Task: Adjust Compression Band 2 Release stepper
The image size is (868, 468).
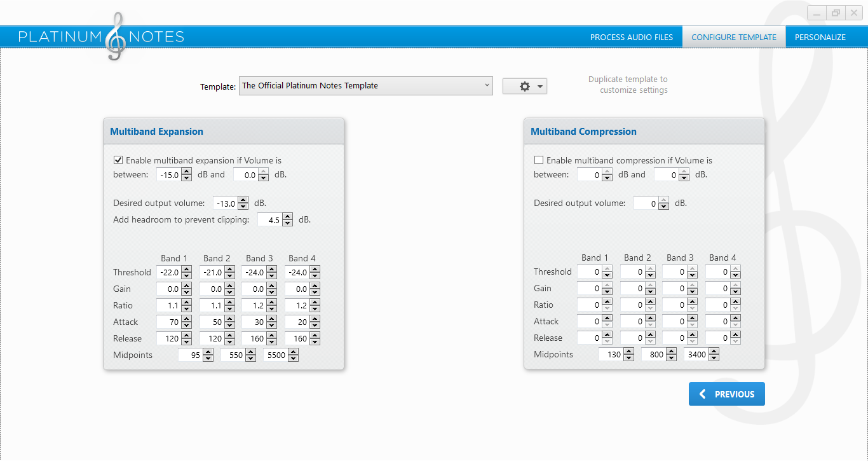Action: coord(649,338)
